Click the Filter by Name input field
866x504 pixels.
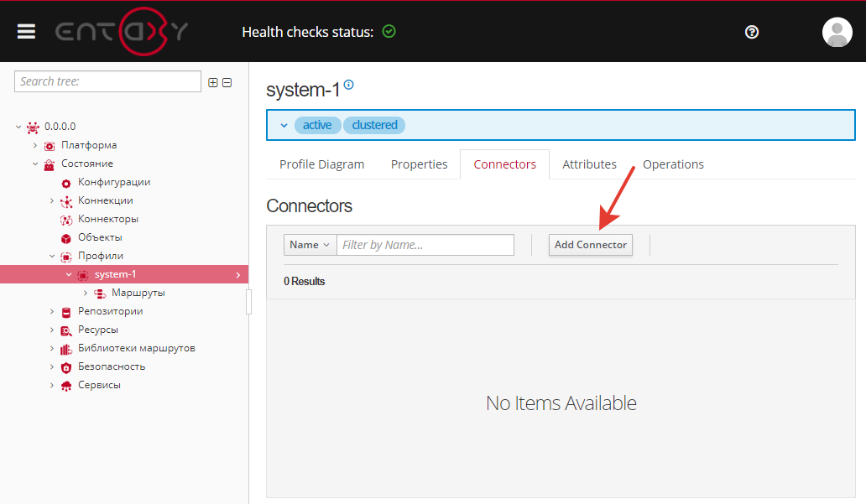pyautogui.click(x=425, y=245)
